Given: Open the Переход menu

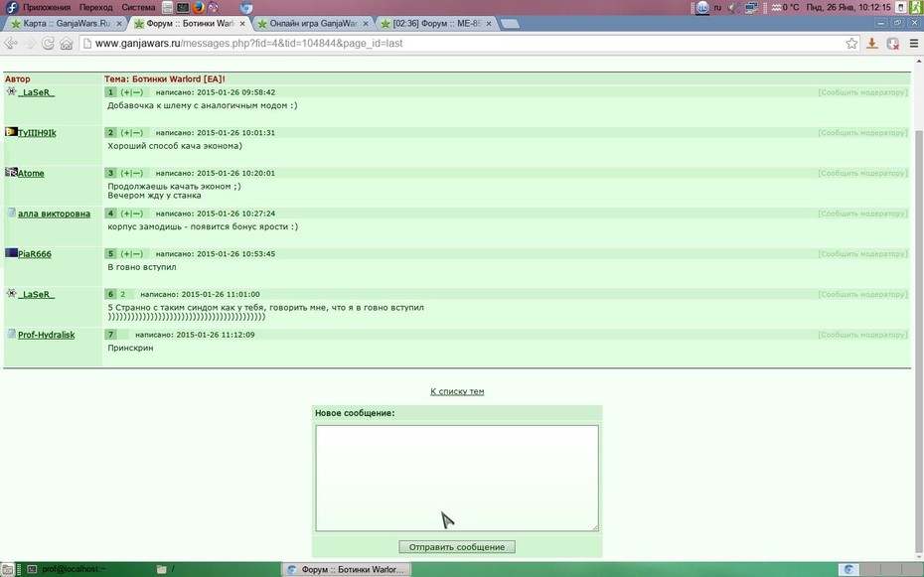Looking at the screenshot, I should 95,7.
